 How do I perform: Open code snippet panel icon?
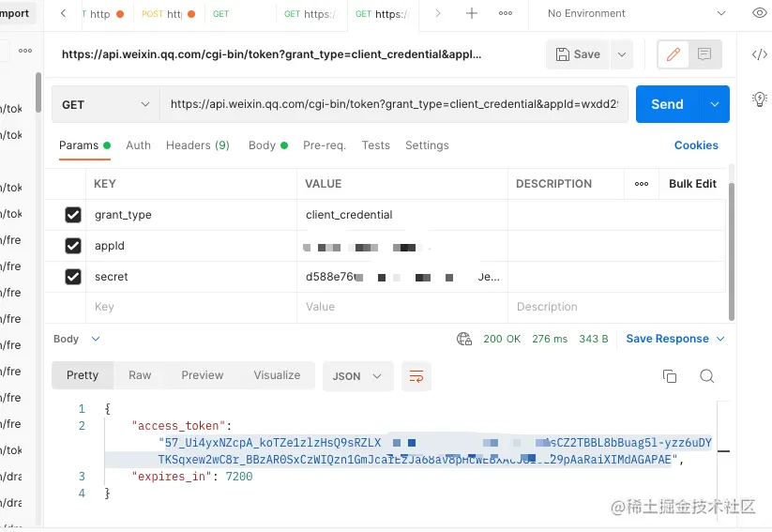click(x=760, y=54)
